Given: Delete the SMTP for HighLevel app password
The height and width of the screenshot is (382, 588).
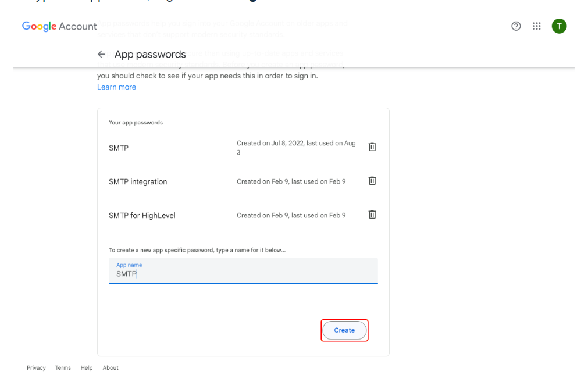Looking at the screenshot, I should click(x=372, y=215).
